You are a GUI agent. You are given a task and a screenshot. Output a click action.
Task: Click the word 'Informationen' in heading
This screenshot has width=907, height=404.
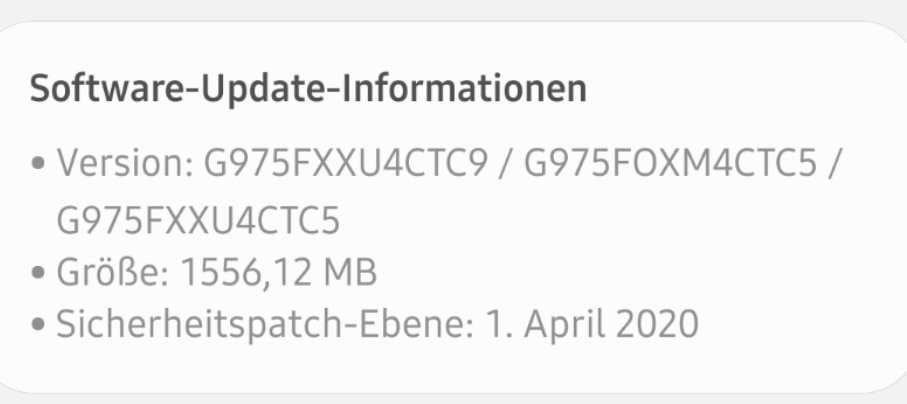pos(465,89)
